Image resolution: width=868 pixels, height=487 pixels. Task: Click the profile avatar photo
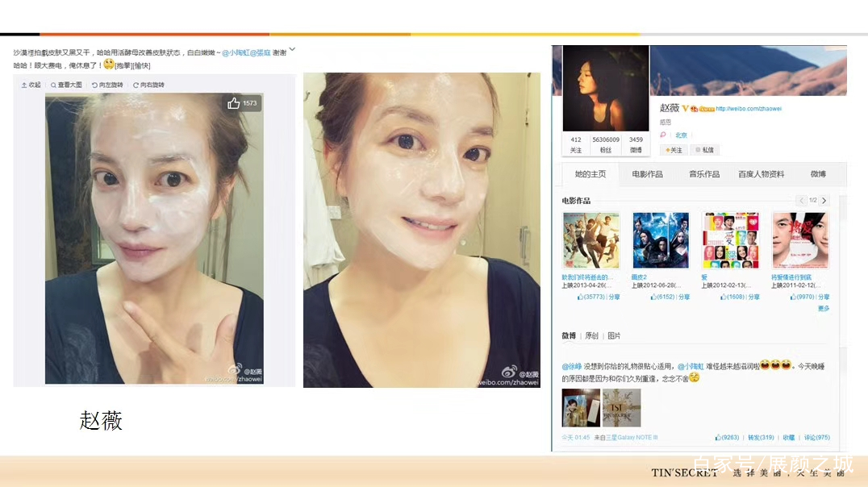[x=606, y=89]
